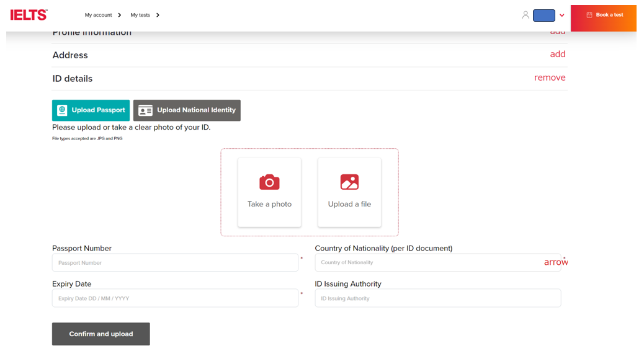
Task: Click the Passport Number label
Action: pos(82,249)
